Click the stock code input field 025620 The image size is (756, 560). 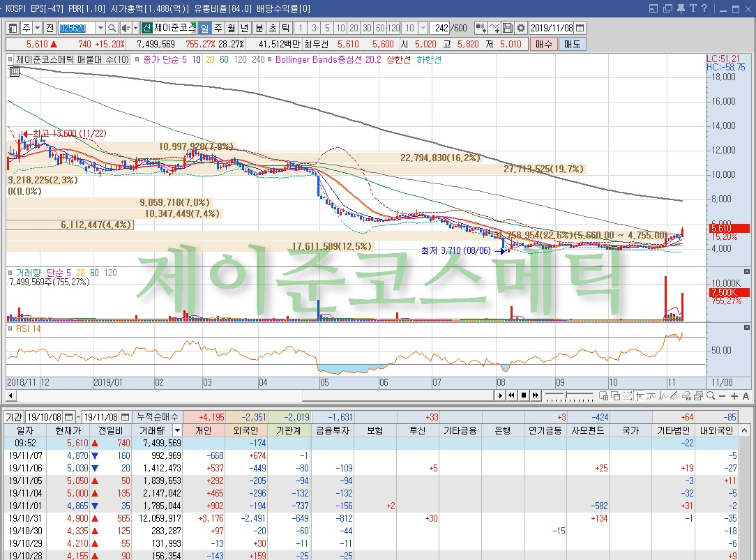click(77, 28)
